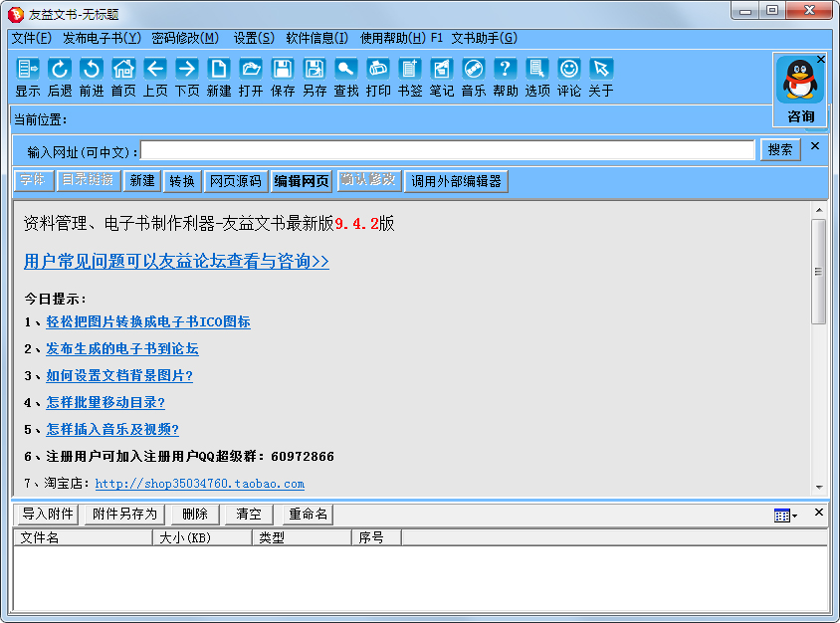Sort by 文件名 column header
This screenshot has width=840, height=623.
(x=84, y=537)
